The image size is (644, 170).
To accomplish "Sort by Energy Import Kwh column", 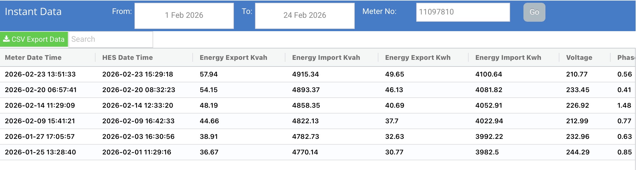I will (x=508, y=58).
